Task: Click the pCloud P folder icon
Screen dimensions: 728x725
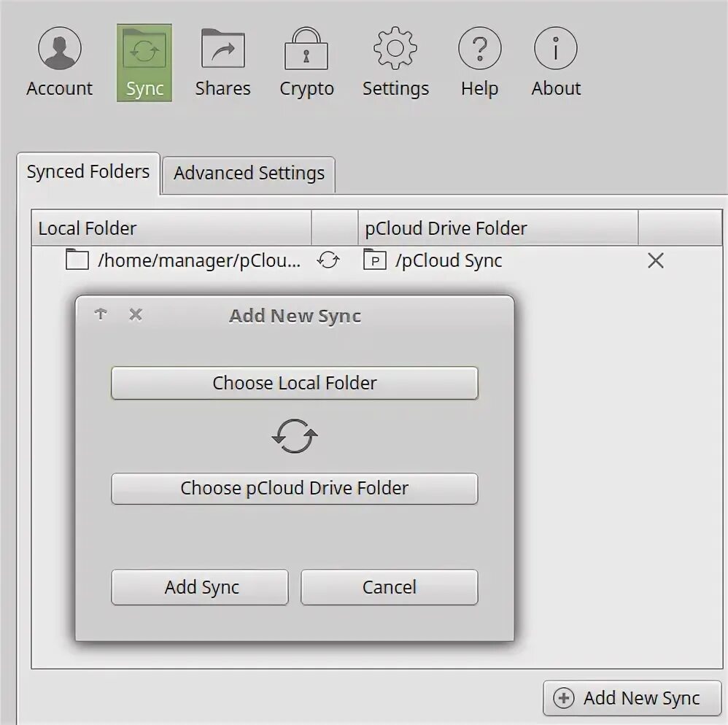Action: 375,260
